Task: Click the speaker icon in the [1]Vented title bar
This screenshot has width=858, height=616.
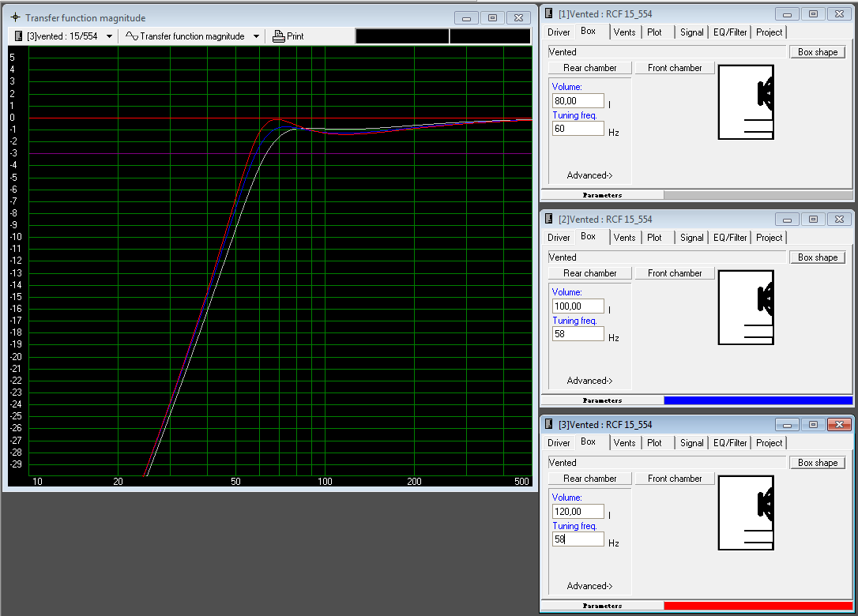Action: [549, 13]
